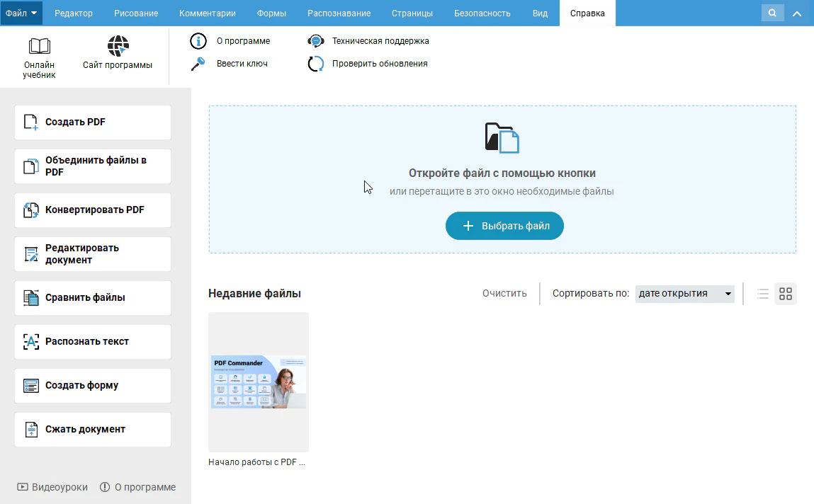814x504 pixels.
Task: Switch recent files to grid view
Action: (x=785, y=294)
